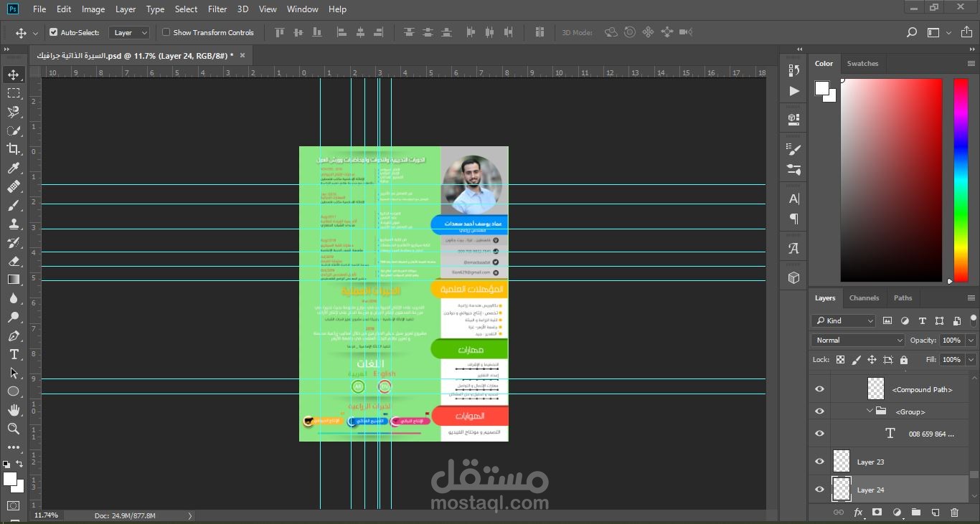
Task: Select the Horizontal Type tool
Action: point(14,353)
